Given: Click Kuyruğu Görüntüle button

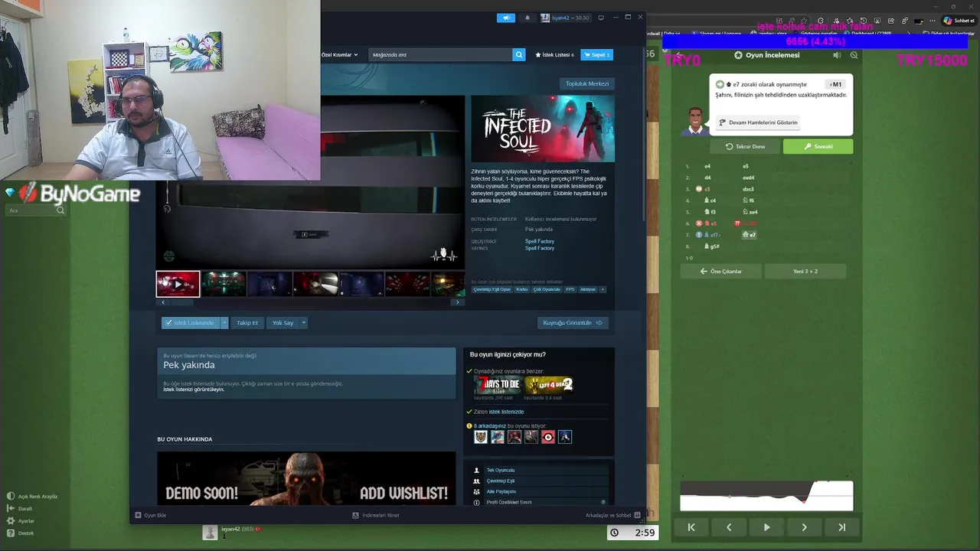Looking at the screenshot, I should 573,323.
